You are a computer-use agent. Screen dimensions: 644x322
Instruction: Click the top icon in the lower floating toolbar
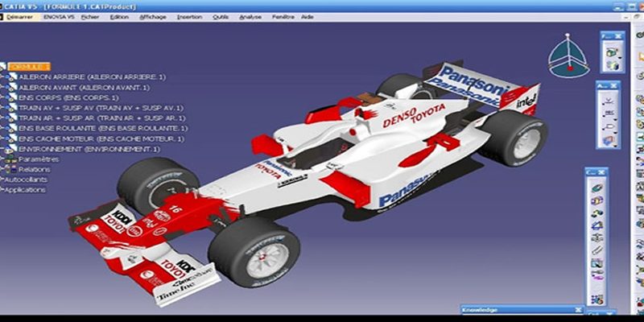pyautogui.click(x=597, y=188)
